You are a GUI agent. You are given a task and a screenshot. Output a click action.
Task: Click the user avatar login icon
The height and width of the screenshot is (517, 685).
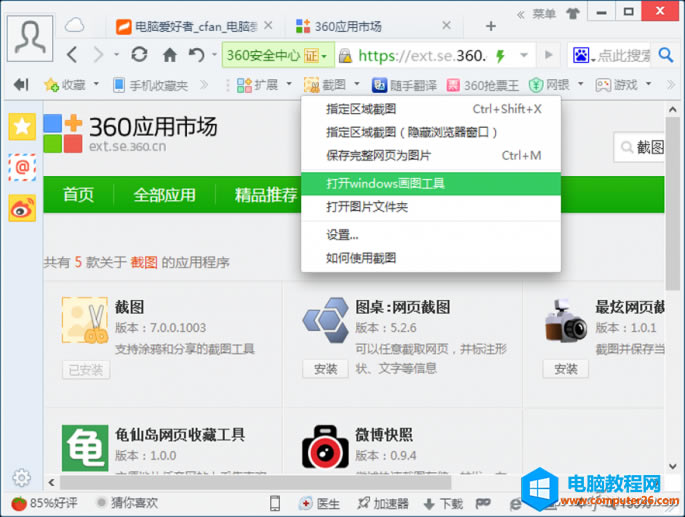click(31, 38)
